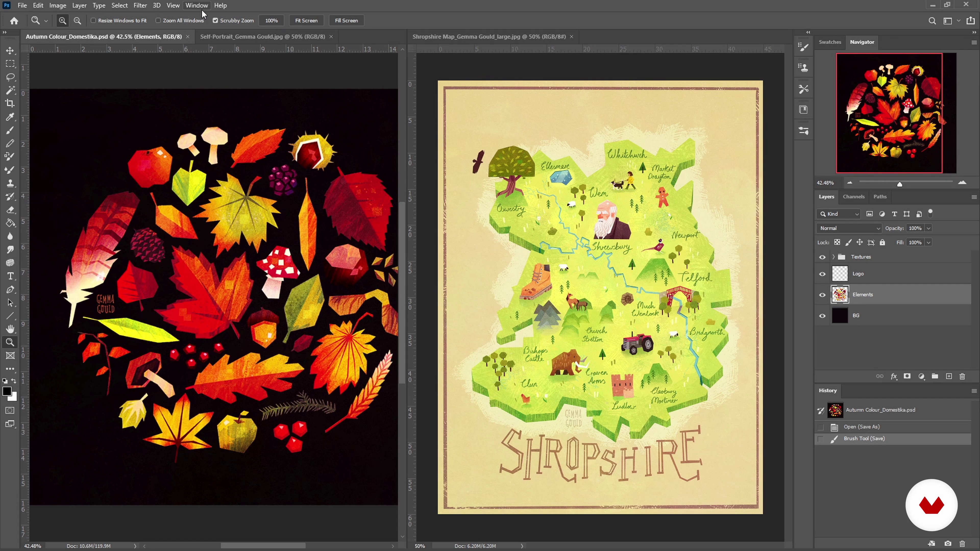Open the Zoom tool preset picker arrow
The image size is (980, 551).
point(46,21)
